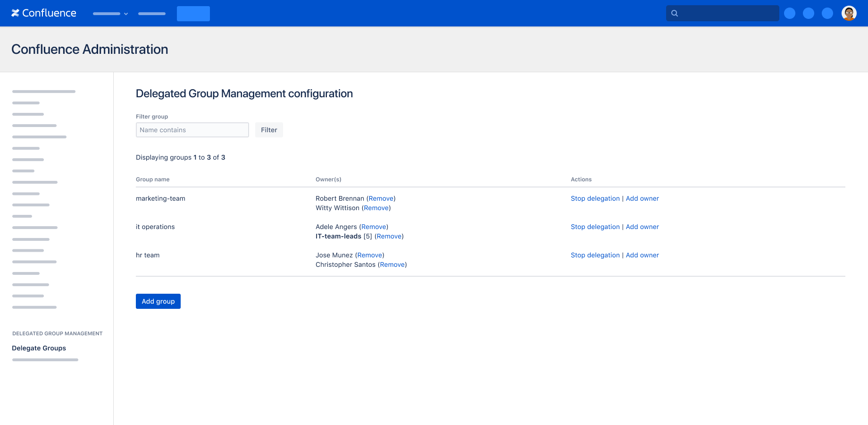Remove Robert Brennan from marketing-team owners
The width and height of the screenshot is (868, 425).
click(380, 198)
